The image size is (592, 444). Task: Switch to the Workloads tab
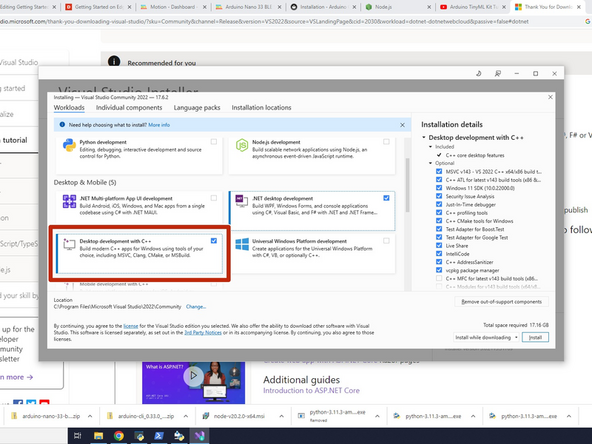tap(69, 108)
